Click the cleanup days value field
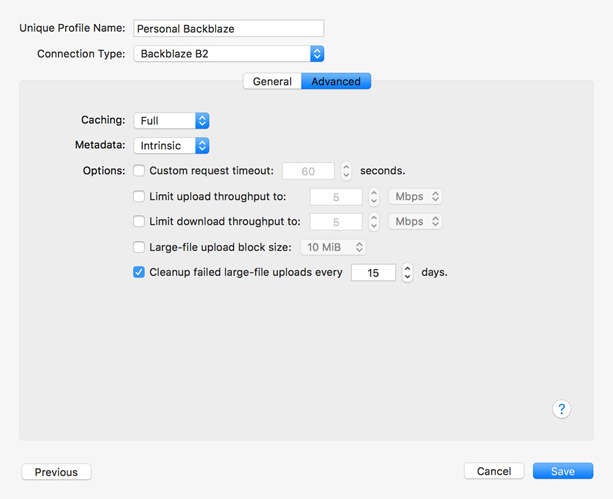 373,273
